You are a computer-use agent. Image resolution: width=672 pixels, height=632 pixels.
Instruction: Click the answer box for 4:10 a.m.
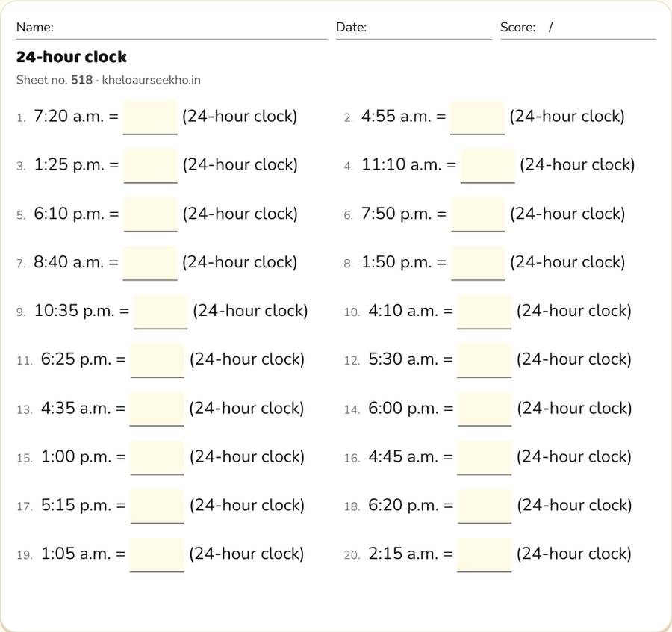[x=485, y=312]
